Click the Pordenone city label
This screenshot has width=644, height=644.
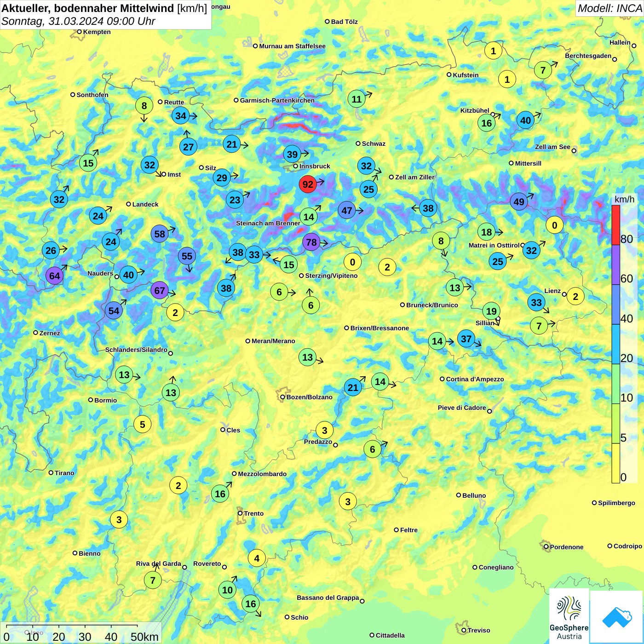click(567, 547)
